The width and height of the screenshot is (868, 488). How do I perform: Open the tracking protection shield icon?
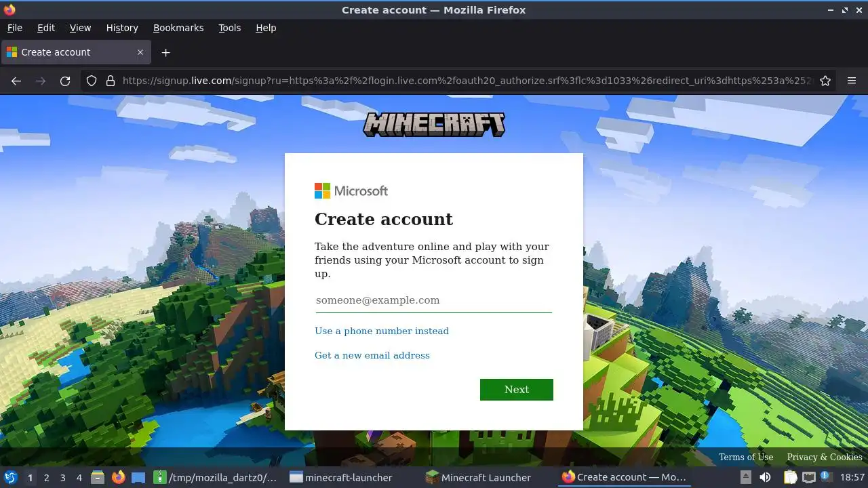pos(92,81)
